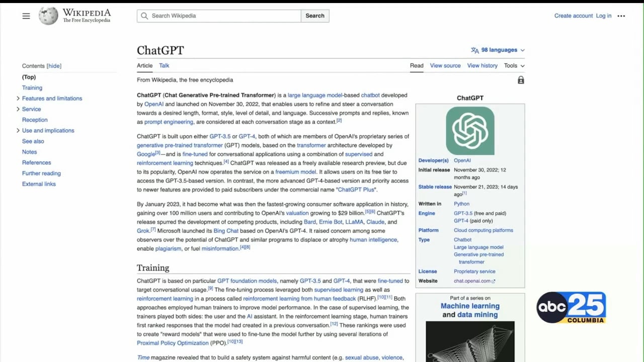Open the hamburger main menu icon
This screenshot has width=644, height=362.
click(26, 16)
